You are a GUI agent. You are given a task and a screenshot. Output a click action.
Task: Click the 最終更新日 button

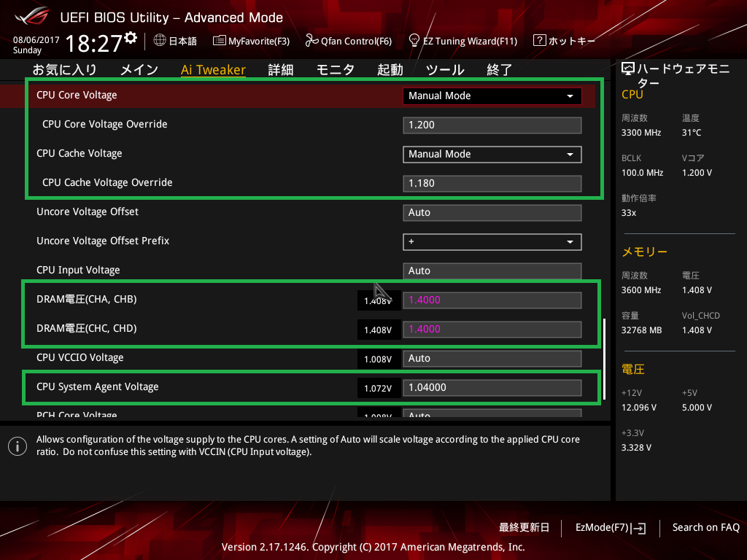524,528
